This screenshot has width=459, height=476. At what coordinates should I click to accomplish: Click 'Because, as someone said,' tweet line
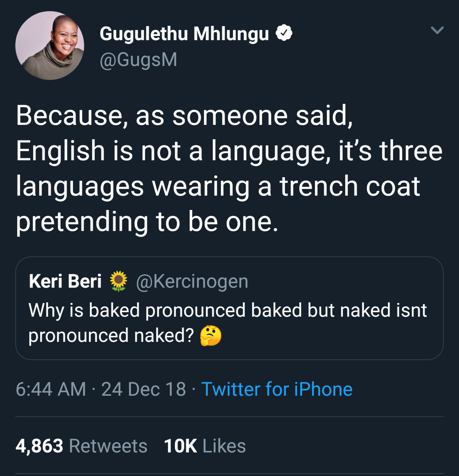coord(184,115)
